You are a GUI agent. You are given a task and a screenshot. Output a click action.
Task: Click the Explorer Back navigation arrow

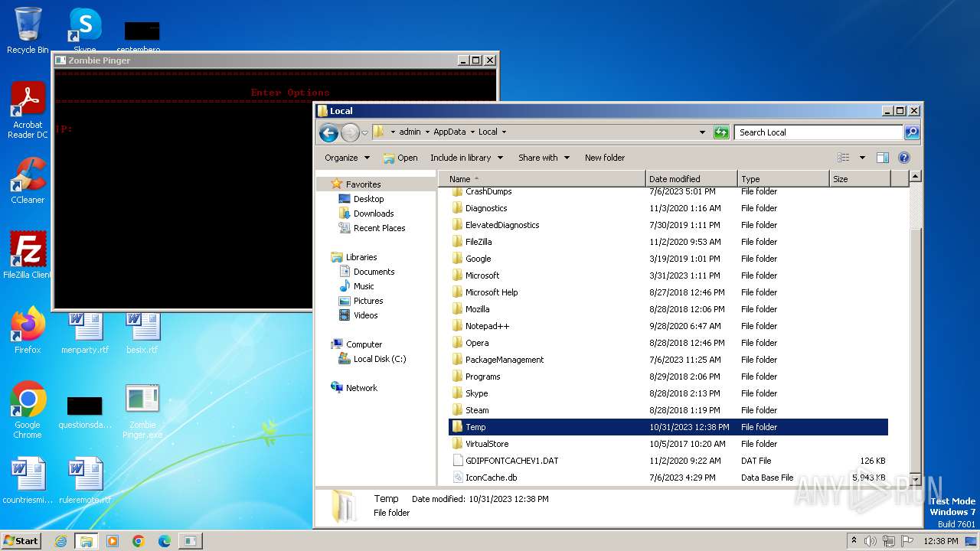328,132
